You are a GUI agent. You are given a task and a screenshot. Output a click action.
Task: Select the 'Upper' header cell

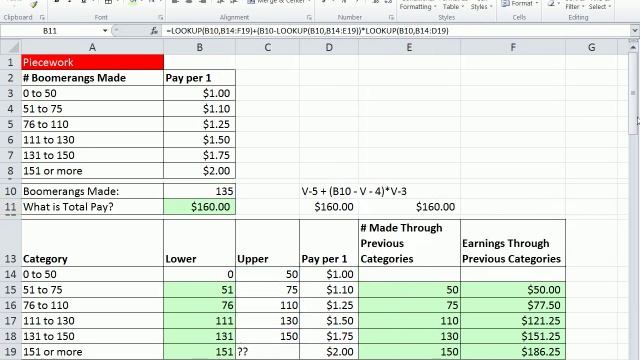[267, 243]
